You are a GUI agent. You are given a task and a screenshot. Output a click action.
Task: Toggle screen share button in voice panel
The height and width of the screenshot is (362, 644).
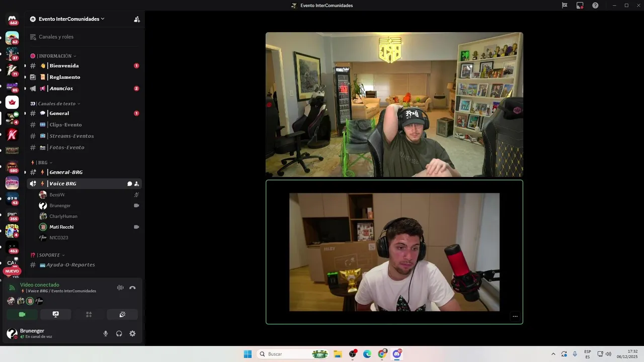56,314
